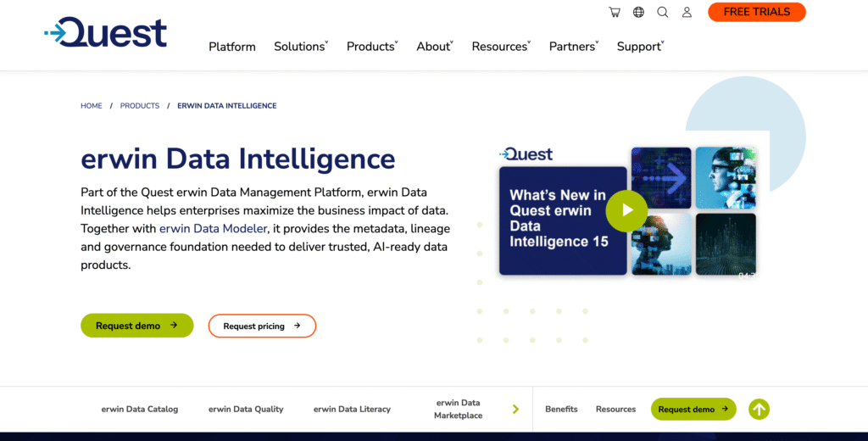Click ERWIN DATA INTELLIGENCE breadcrumb

[227, 106]
